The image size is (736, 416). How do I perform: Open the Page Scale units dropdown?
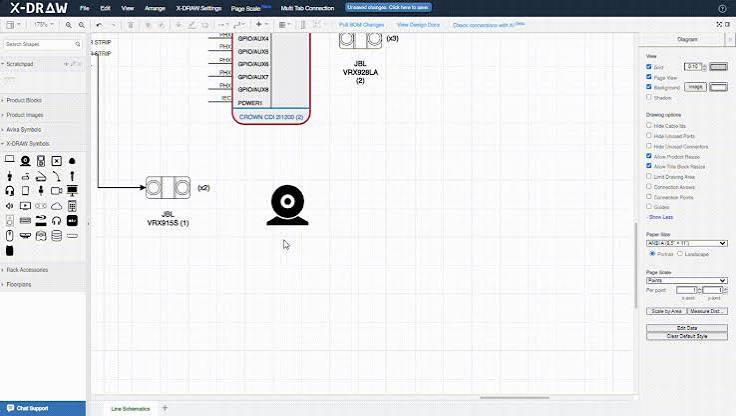pos(687,280)
